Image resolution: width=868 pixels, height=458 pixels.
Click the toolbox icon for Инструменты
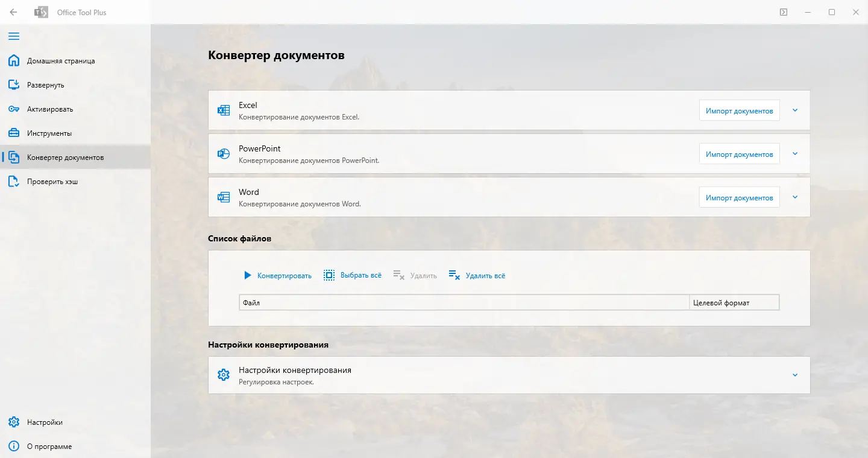[x=13, y=133]
